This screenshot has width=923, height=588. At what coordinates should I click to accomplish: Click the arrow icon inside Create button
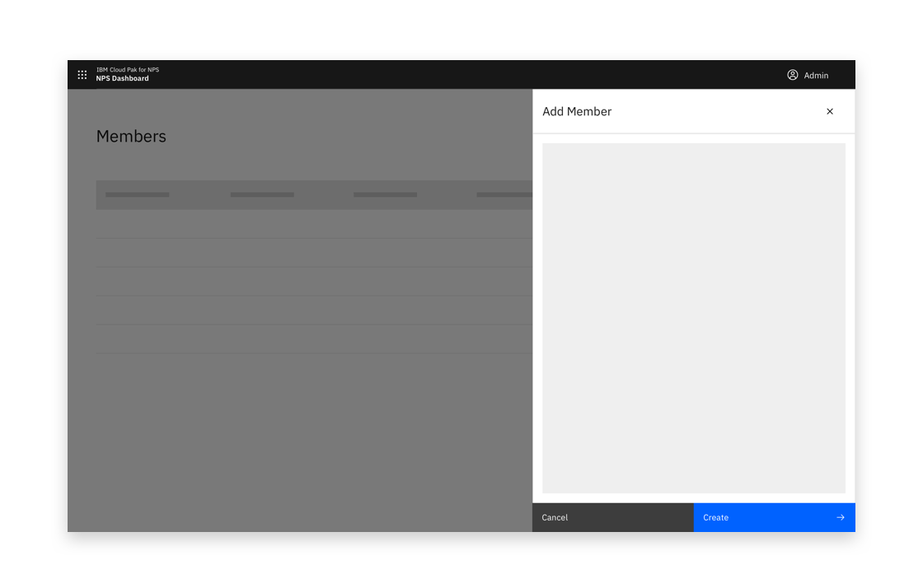pos(841,517)
